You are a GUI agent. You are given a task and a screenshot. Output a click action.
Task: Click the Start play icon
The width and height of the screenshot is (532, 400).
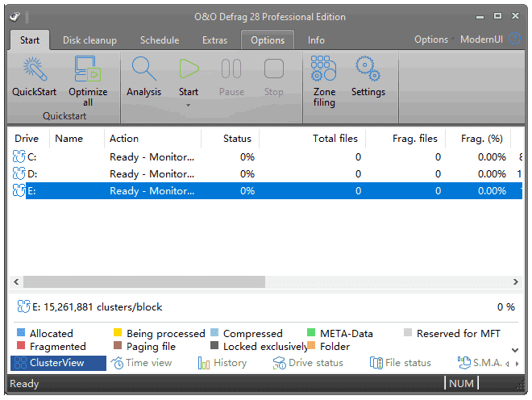point(189,69)
